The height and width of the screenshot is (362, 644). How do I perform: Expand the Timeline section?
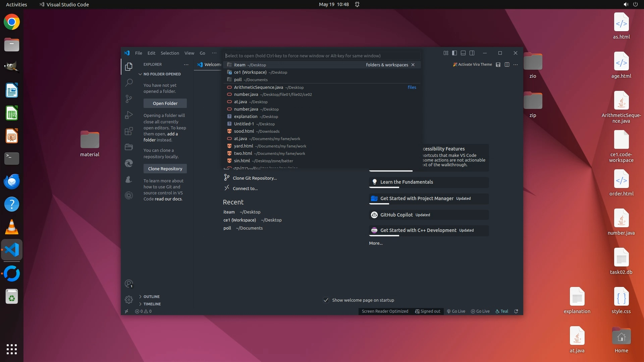(152, 304)
